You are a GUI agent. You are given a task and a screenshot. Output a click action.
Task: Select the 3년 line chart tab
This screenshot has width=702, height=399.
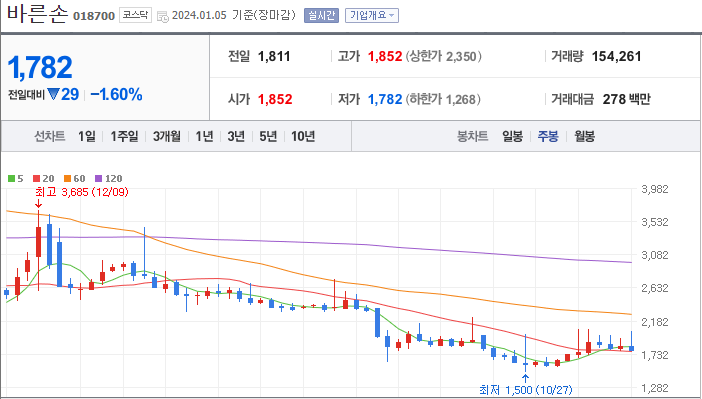tap(236, 136)
